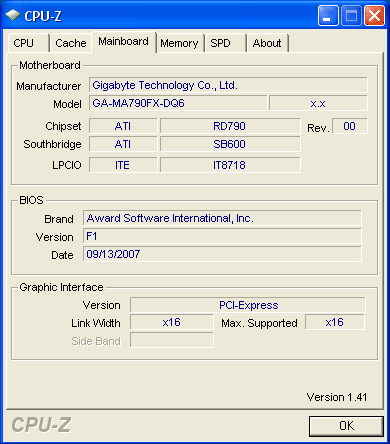Click the Graphic Interface group title
390x444 pixels.
pyautogui.click(x=61, y=287)
